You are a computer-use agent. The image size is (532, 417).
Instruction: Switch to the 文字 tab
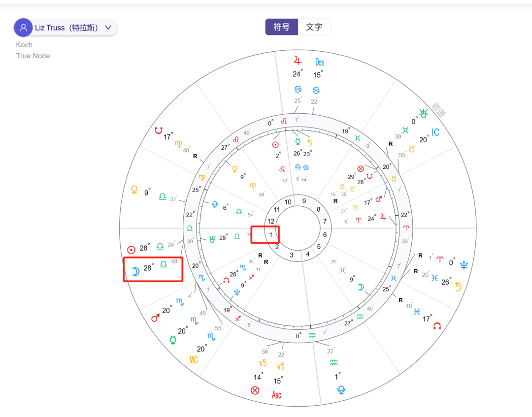pos(314,27)
